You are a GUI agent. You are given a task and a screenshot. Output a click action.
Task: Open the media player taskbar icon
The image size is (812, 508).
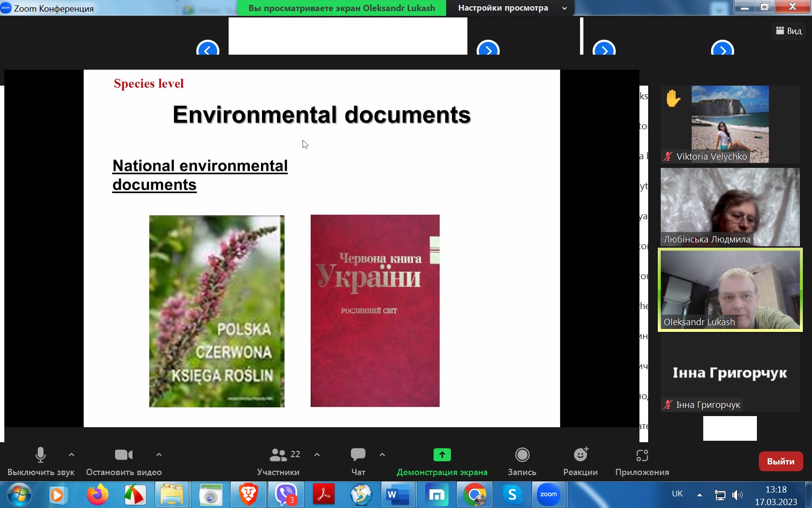(x=58, y=495)
